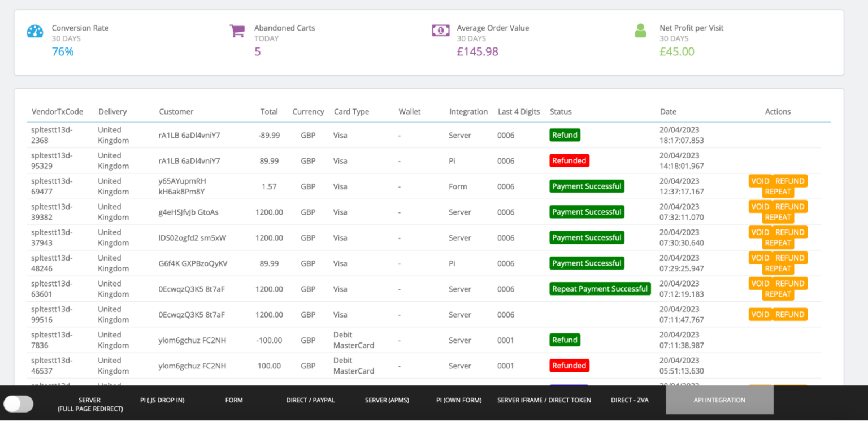Click VOID on transaction spltestt13d-99516
Viewport: 868px width, 421px height.
pyautogui.click(x=760, y=314)
